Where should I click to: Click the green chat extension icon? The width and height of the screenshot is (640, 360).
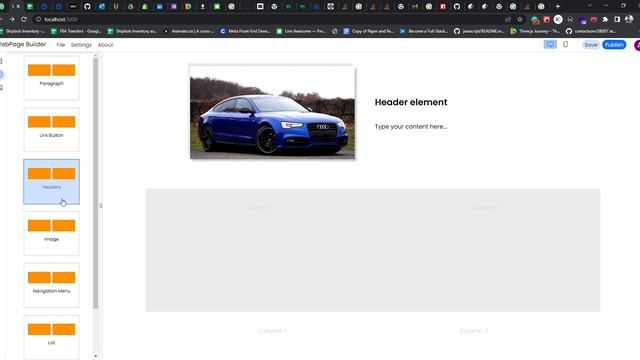[535, 20]
